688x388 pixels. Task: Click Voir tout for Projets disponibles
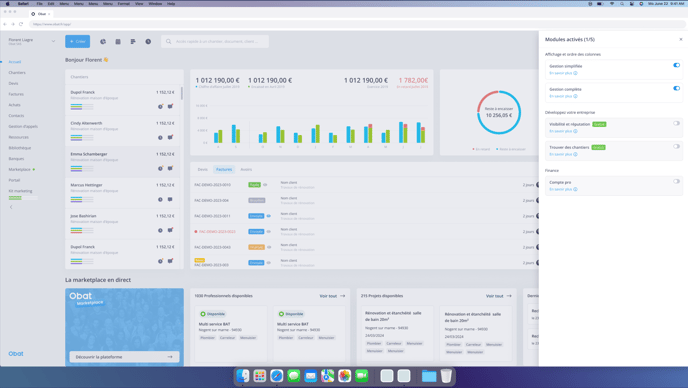498,296
